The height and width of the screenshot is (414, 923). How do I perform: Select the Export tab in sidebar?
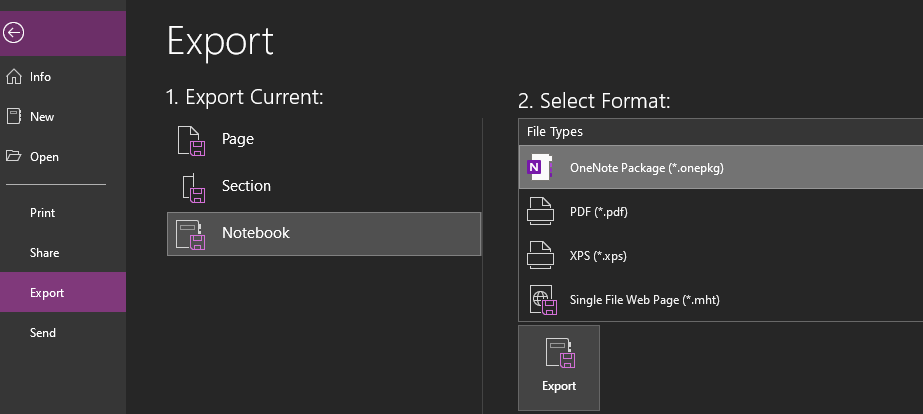coord(47,293)
